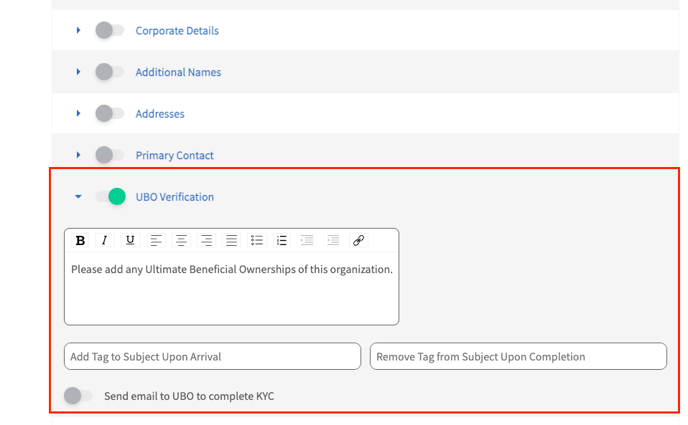
Task: Expand the Additional Names section arrow
Action: click(x=78, y=71)
